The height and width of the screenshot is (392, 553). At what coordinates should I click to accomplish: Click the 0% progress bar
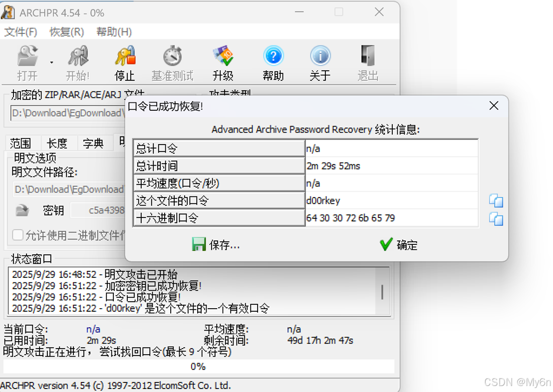(x=198, y=367)
